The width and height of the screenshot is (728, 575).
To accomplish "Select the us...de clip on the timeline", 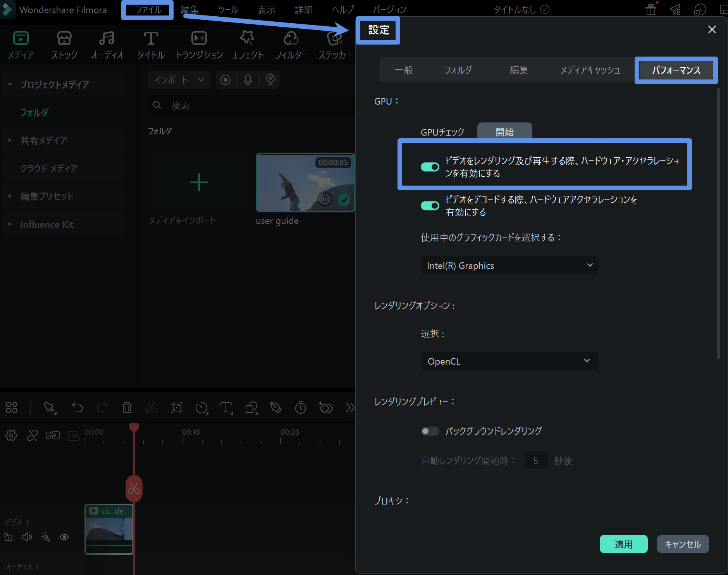I will (109, 529).
